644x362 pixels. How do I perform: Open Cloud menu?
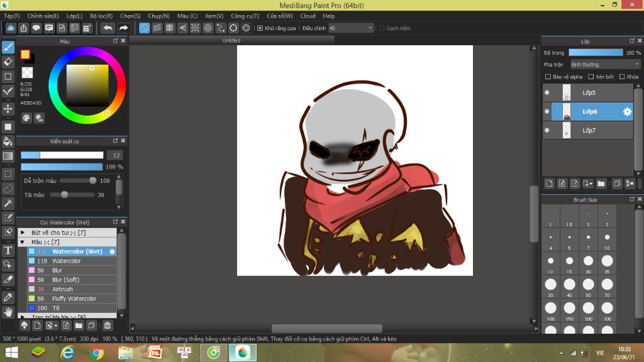point(308,16)
